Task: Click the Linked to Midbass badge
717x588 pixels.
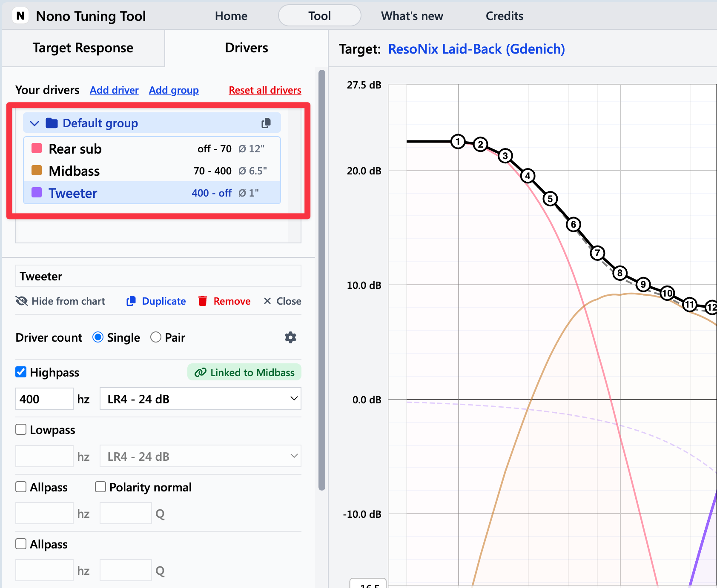Action: coord(244,372)
